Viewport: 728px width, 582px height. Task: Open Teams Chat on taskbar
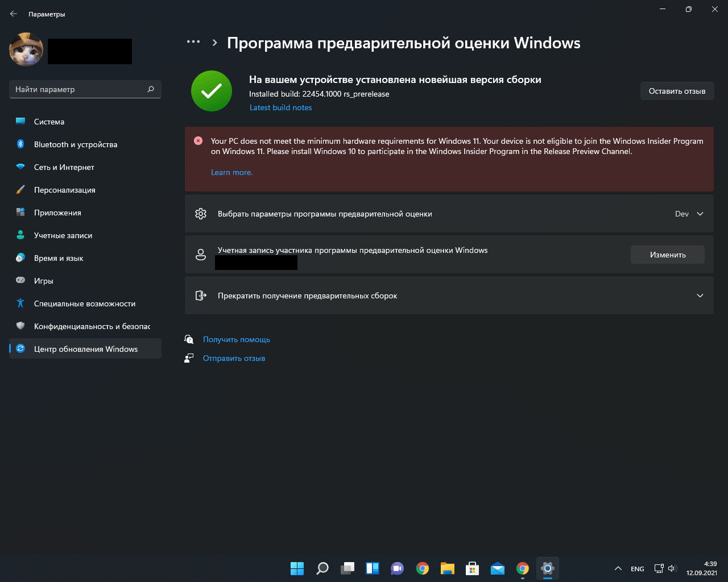click(x=397, y=568)
